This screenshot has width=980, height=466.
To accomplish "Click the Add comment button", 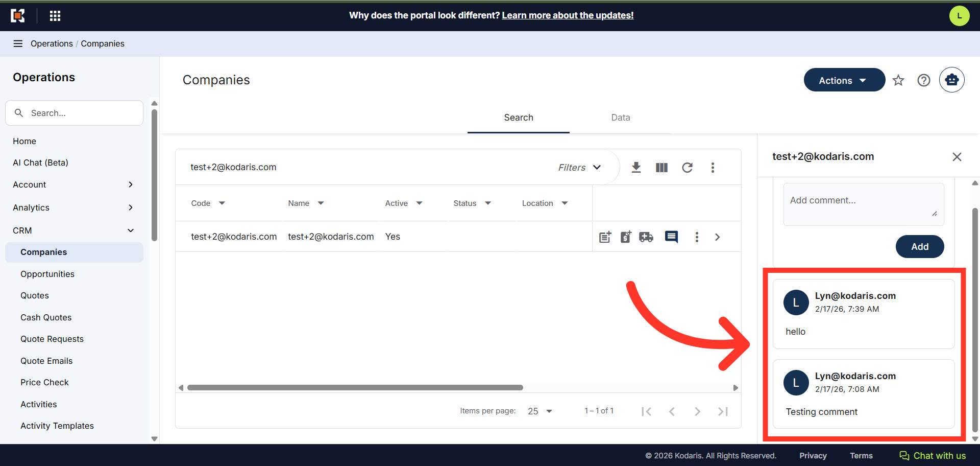I will (x=920, y=246).
